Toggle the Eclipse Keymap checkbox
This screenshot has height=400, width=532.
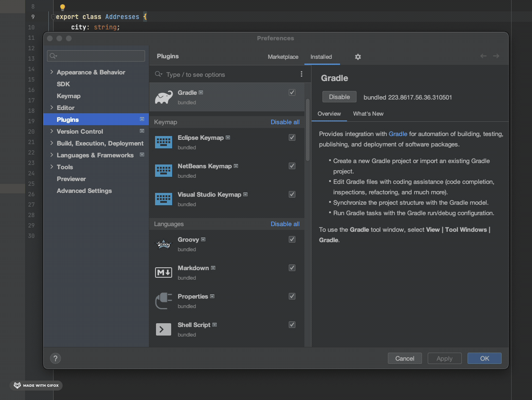(292, 137)
